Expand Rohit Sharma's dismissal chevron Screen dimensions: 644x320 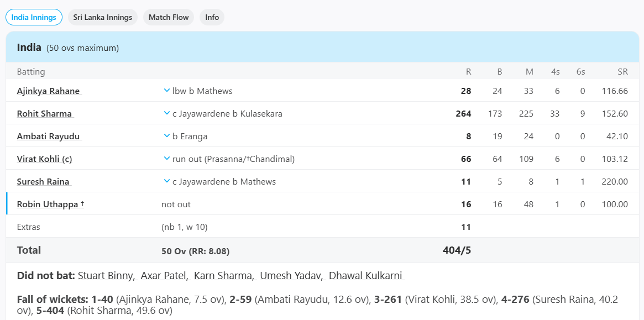point(166,113)
